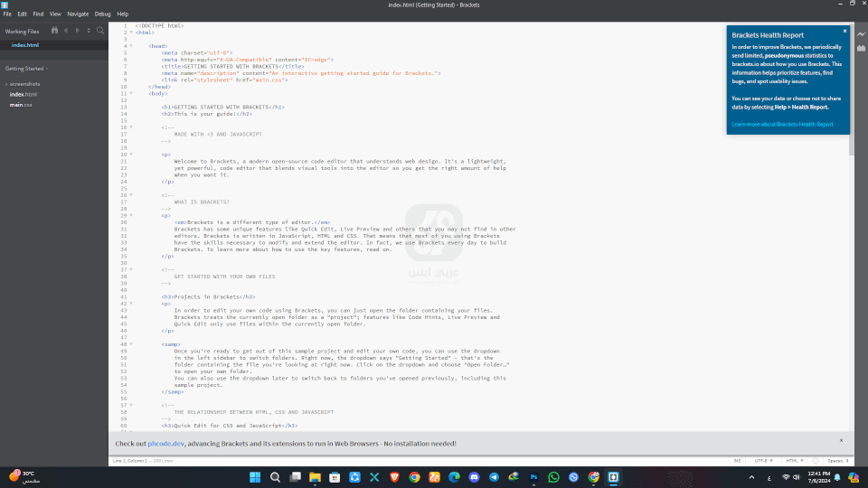Screen dimensions: 868x488
Task: Expand the screenshots folder in file tree
Action: pyautogui.click(x=24, y=84)
